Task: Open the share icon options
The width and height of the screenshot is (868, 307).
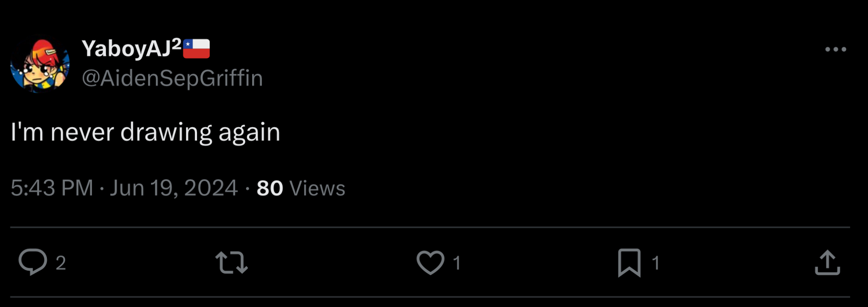Action: (827, 262)
